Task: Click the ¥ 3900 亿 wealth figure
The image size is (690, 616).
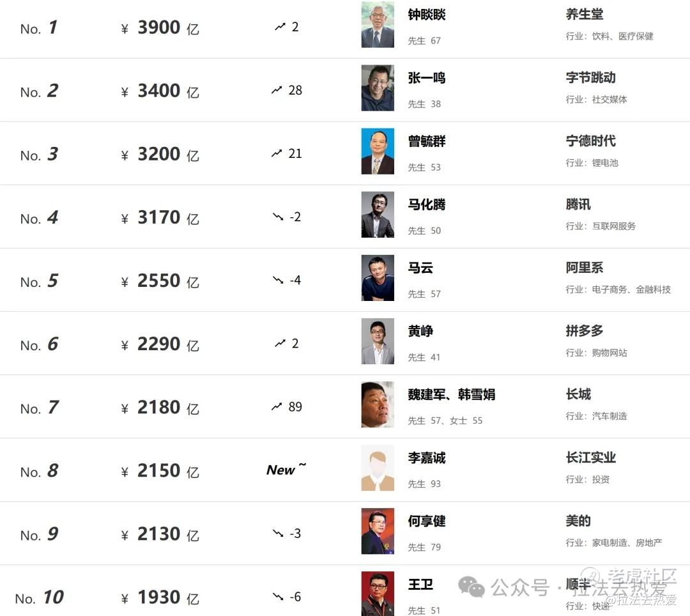Action: click(160, 27)
